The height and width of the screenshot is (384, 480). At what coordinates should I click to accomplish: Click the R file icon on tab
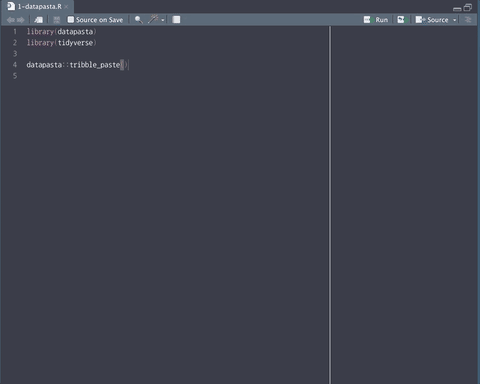click(x=11, y=6)
